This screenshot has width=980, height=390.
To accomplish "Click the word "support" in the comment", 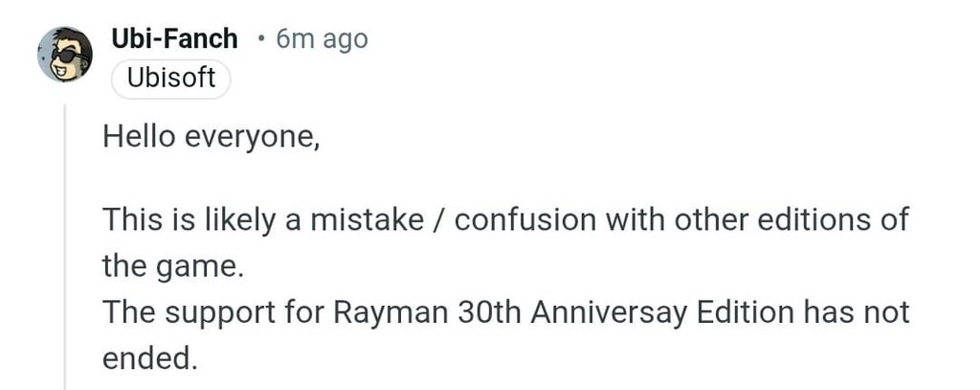I will click(212, 312).
